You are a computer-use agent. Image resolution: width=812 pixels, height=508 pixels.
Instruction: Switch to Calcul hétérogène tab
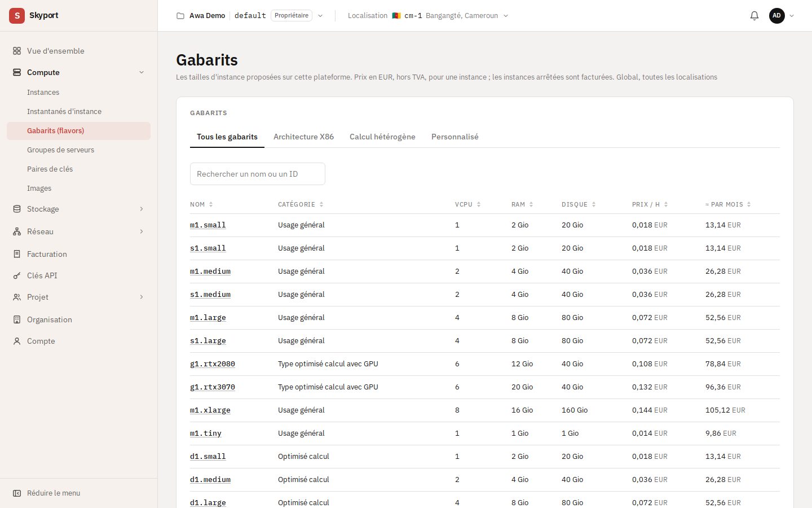[x=382, y=137]
